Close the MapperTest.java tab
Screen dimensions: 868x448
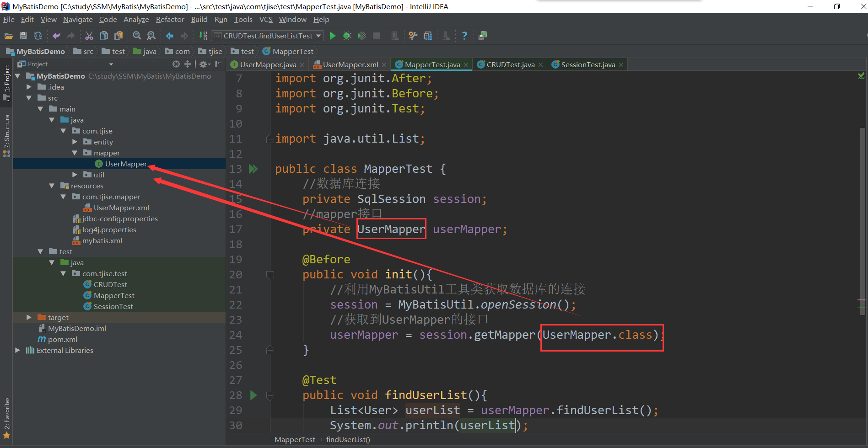(x=466, y=65)
